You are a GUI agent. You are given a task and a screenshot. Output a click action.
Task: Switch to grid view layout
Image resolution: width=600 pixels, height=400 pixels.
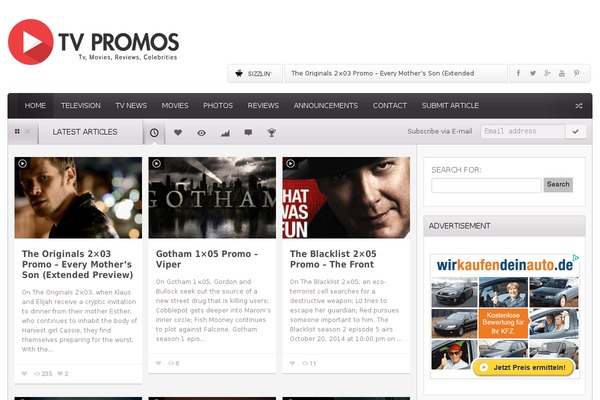tap(17, 131)
